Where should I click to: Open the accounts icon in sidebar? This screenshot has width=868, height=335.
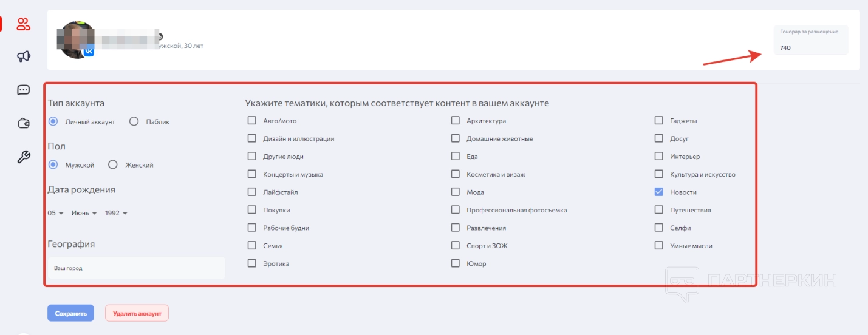[x=24, y=24]
